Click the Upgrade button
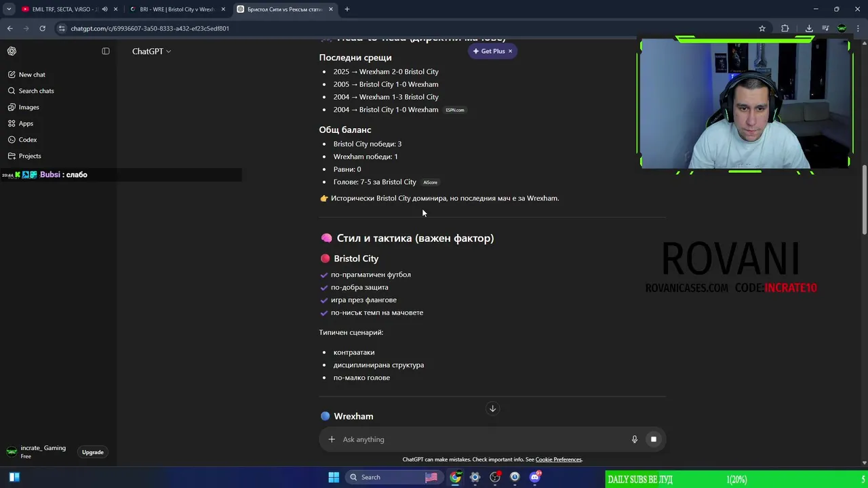 (93, 452)
